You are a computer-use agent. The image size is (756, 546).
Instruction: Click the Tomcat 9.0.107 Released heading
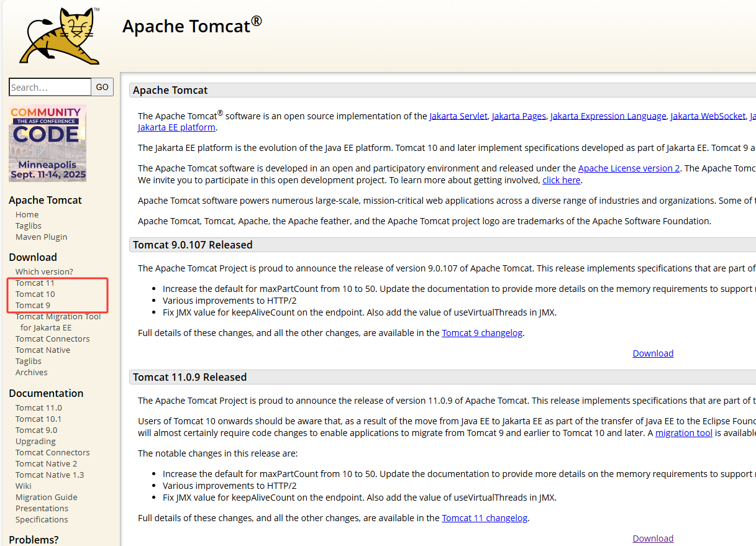point(193,245)
